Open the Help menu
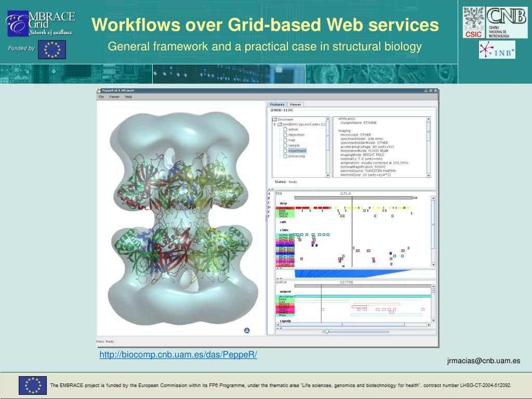This screenshot has height=399, width=532. (128, 97)
